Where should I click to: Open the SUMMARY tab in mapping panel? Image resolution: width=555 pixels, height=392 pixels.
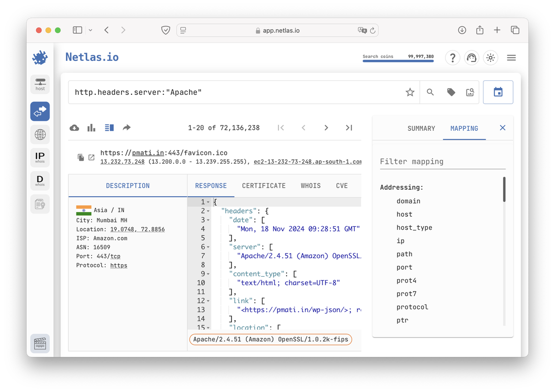[421, 128]
